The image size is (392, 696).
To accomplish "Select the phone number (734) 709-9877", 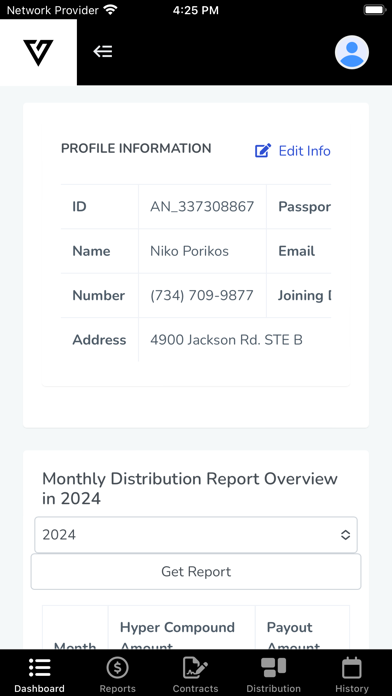I will 202,296.
